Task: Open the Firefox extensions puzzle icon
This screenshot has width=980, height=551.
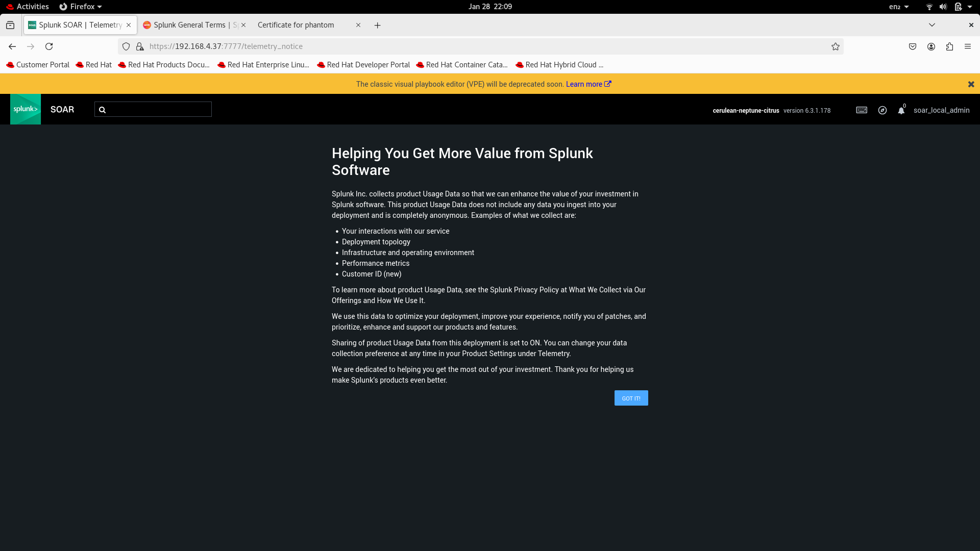Action: (949, 46)
